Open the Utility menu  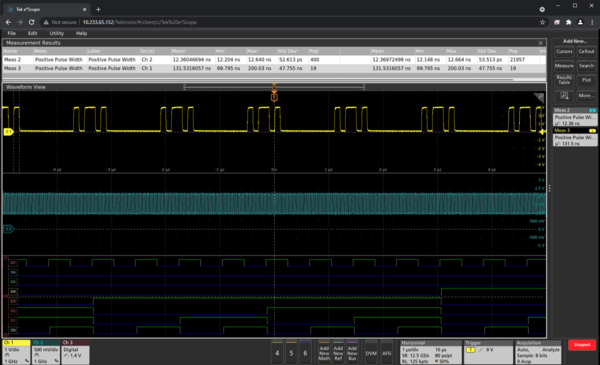[x=56, y=33]
